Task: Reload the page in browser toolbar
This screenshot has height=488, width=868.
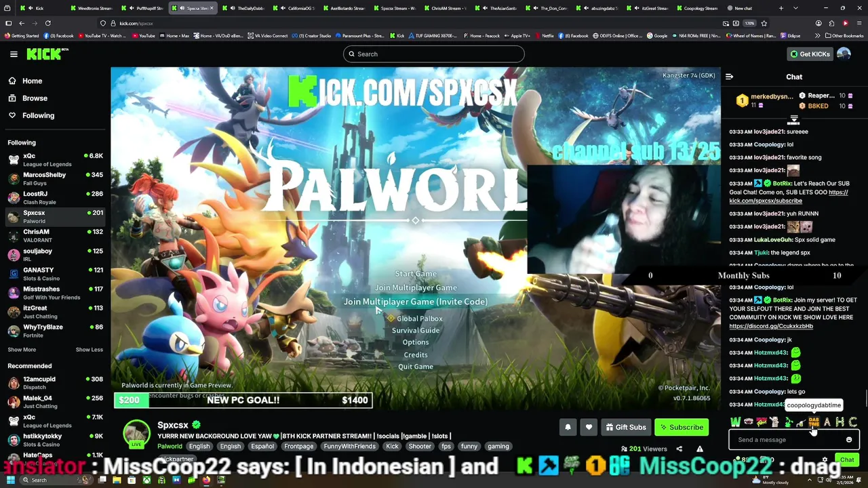Action: tap(47, 23)
